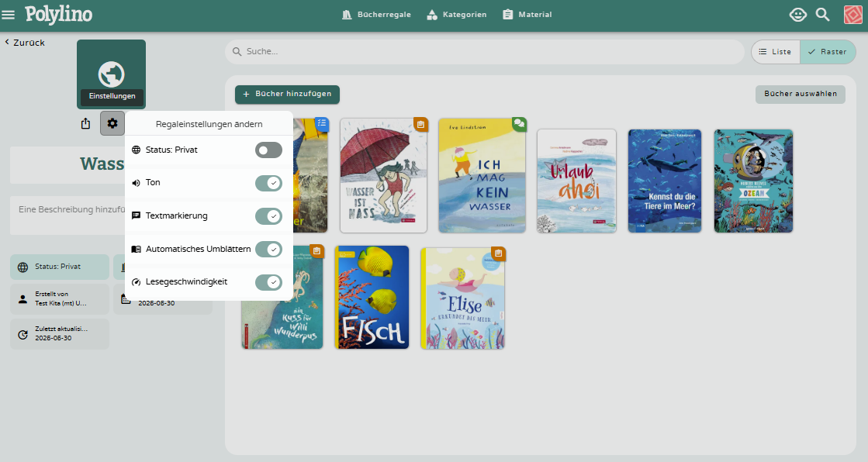Click the calendar icon by 2026-06-30
The height and width of the screenshot is (462, 868).
click(x=126, y=299)
